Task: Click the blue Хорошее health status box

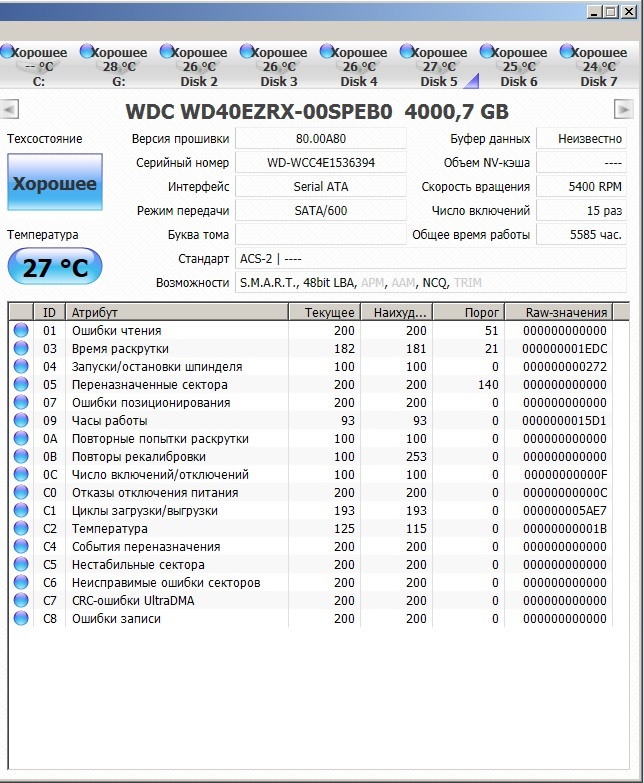Action: pos(54,184)
